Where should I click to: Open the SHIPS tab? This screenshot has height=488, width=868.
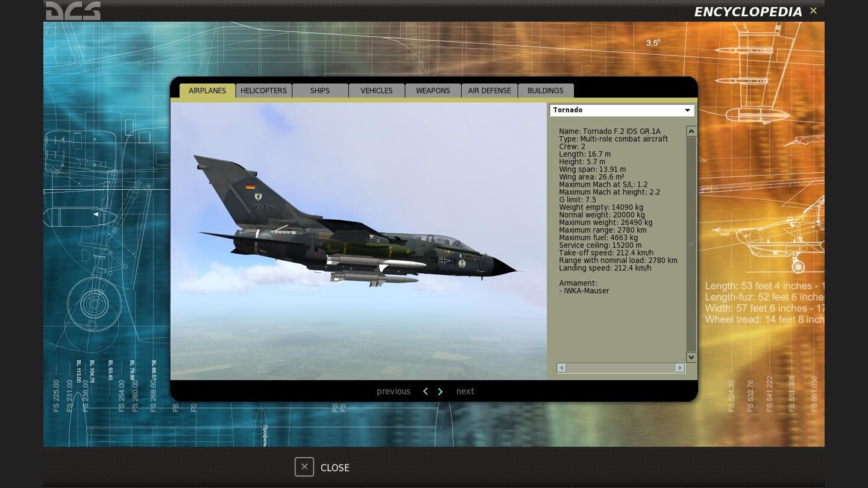pyautogui.click(x=320, y=90)
